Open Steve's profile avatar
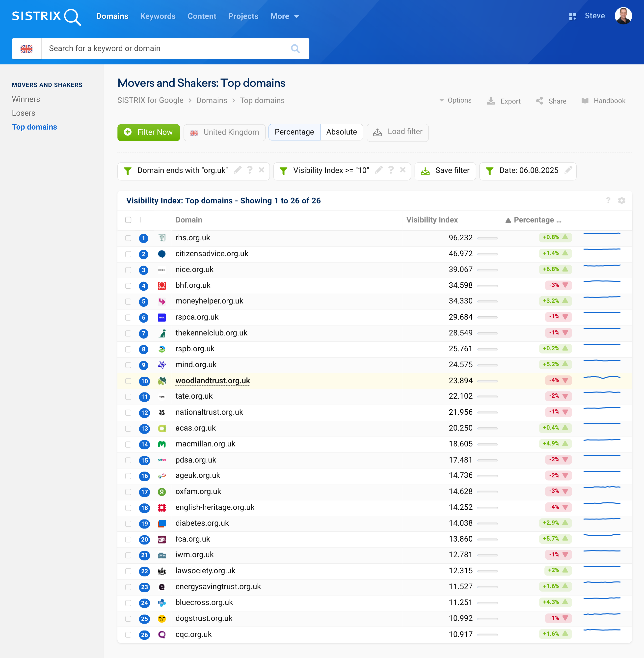This screenshot has width=644, height=658. tap(623, 16)
